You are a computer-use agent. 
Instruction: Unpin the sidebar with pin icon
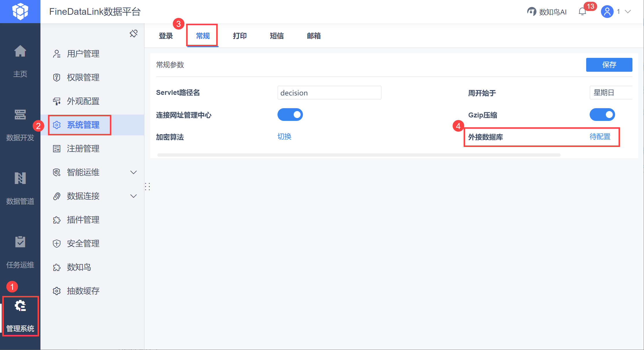(x=134, y=34)
